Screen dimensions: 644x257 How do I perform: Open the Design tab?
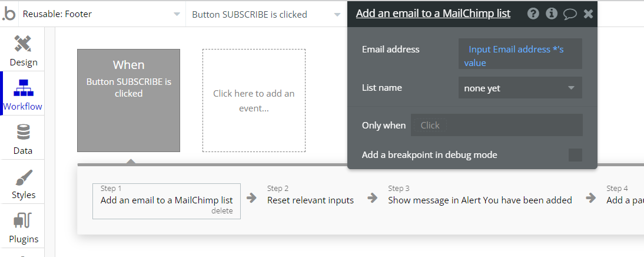point(22,50)
